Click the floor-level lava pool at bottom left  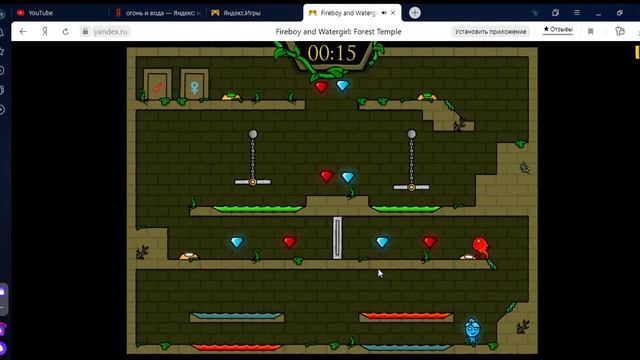point(237,348)
